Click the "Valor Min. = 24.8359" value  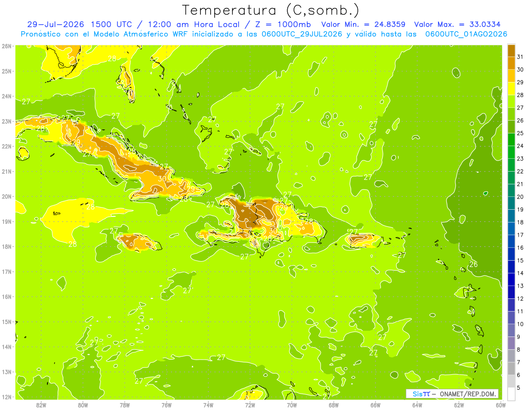364,24
